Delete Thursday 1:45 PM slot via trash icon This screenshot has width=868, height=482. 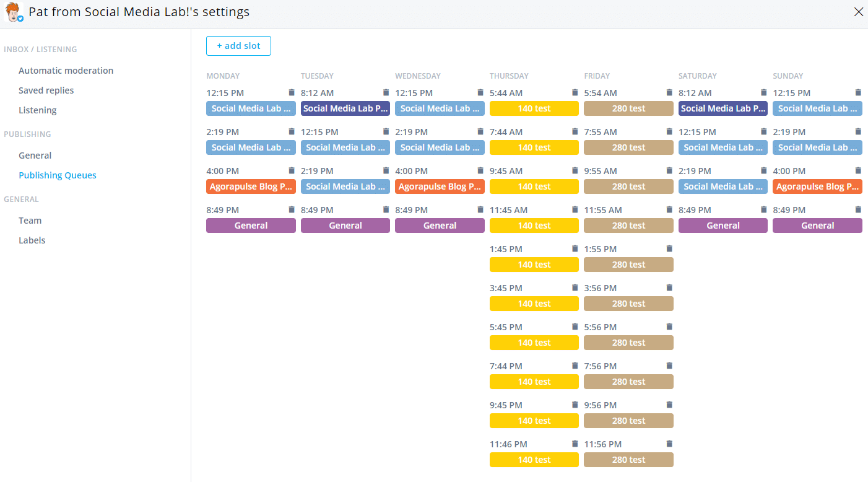click(575, 248)
